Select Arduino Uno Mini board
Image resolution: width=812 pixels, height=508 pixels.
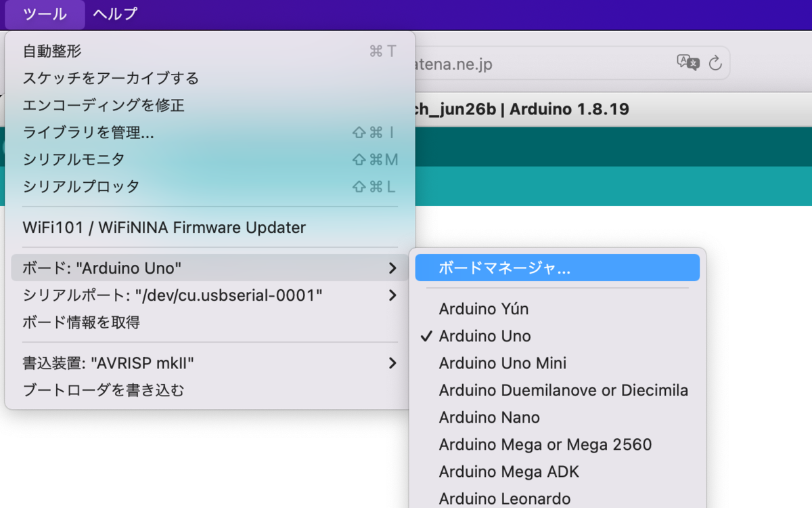tap(558, 363)
